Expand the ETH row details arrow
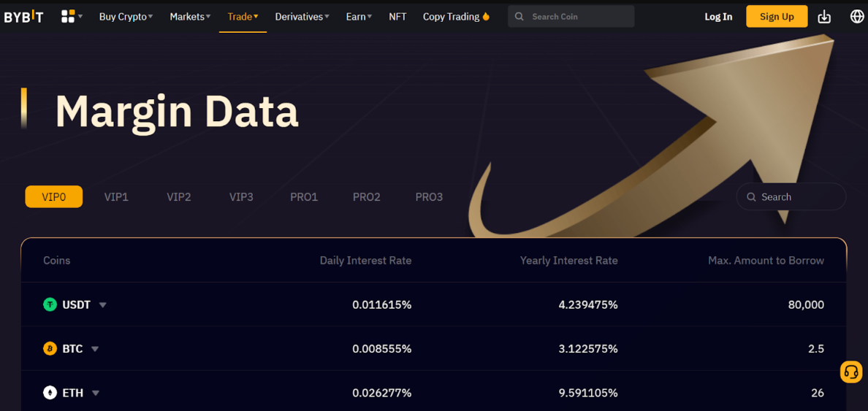Image resolution: width=868 pixels, height=411 pixels. (96, 393)
